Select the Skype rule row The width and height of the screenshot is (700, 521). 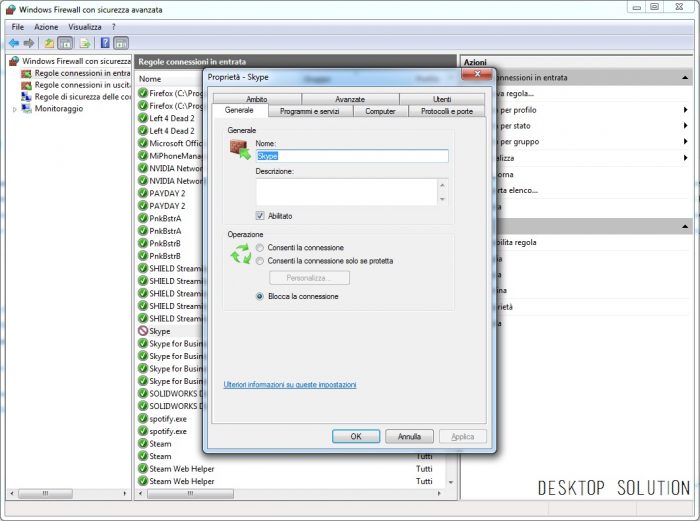point(170,331)
